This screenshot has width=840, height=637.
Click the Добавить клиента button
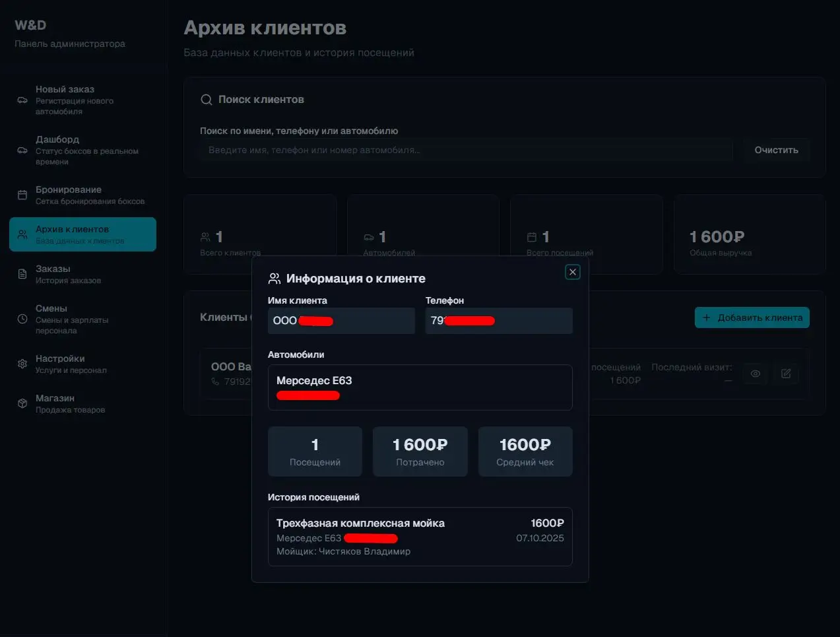pyautogui.click(x=752, y=318)
